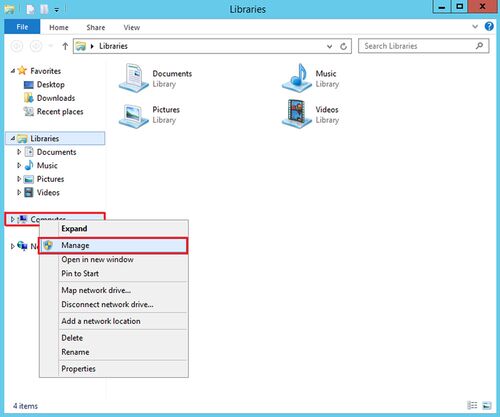Click the refresh icon in address bar
The height and width of the screenshot is (417, 500).
pyautogui.click(x=344, y=46)
